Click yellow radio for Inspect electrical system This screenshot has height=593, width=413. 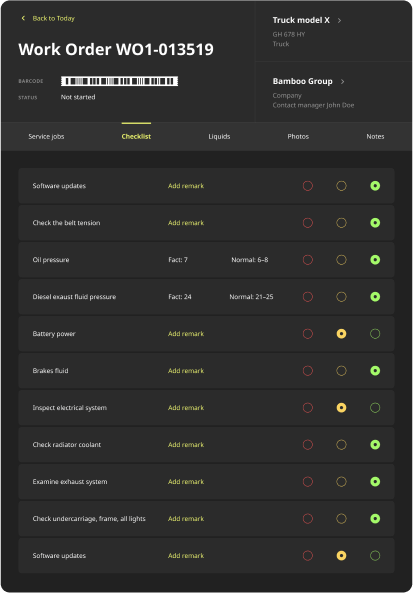(x=342, y=408)
